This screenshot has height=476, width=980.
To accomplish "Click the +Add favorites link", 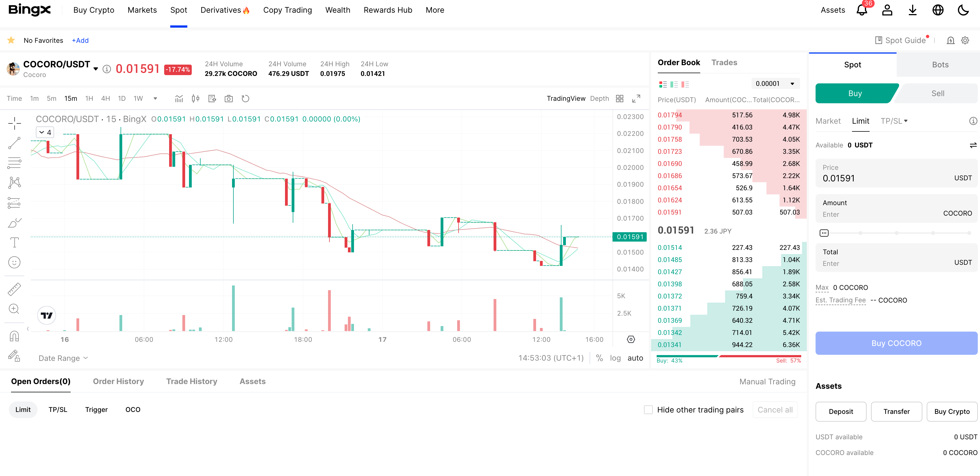I will [x=80, y=40].
